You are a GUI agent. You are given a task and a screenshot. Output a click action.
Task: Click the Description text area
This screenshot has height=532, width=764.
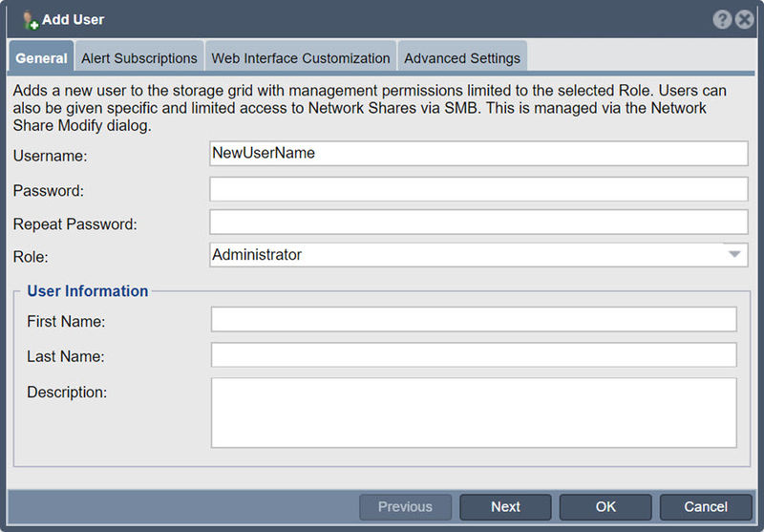click(x=474, y=413)
